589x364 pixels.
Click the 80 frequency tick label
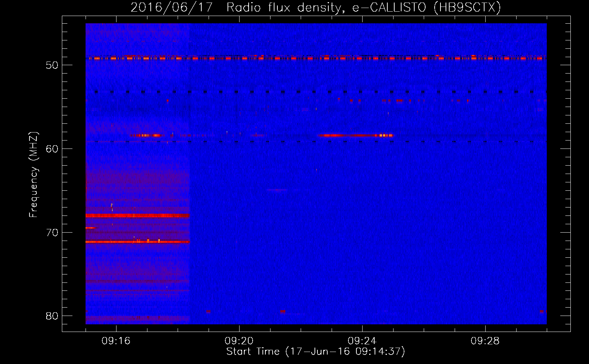point(52,316)
